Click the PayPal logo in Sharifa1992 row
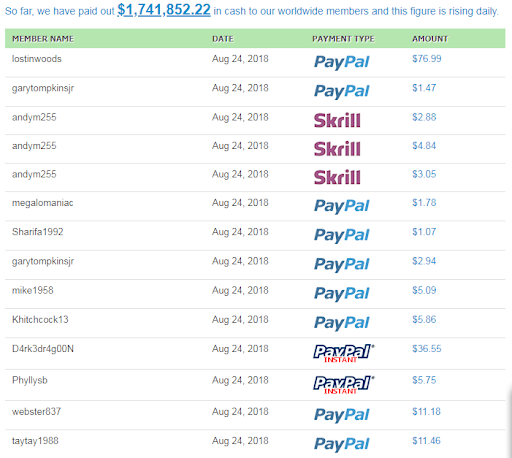 (342, 235)
